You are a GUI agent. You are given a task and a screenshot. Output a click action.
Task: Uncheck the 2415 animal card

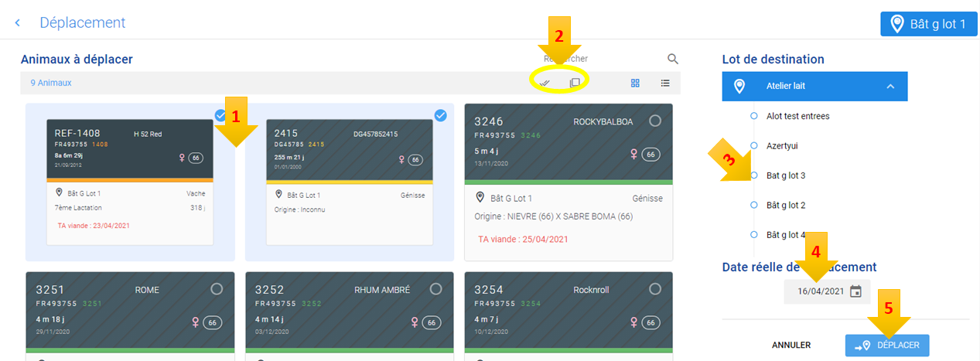[x=440, y=116]
